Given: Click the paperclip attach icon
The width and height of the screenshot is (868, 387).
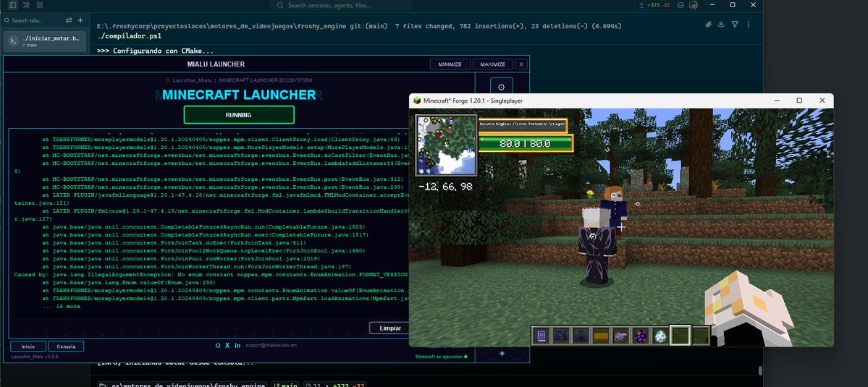Looking at the screenshot, I should pos(708,25).
